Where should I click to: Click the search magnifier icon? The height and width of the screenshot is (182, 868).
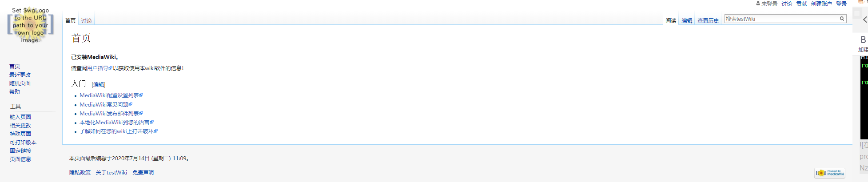[841, 19]
